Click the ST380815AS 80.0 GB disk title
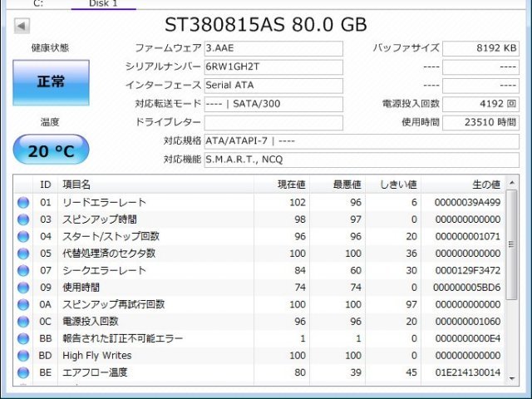The height and width of the screenshot is (399, 532). pyautogui.click(x=266, y=24)
